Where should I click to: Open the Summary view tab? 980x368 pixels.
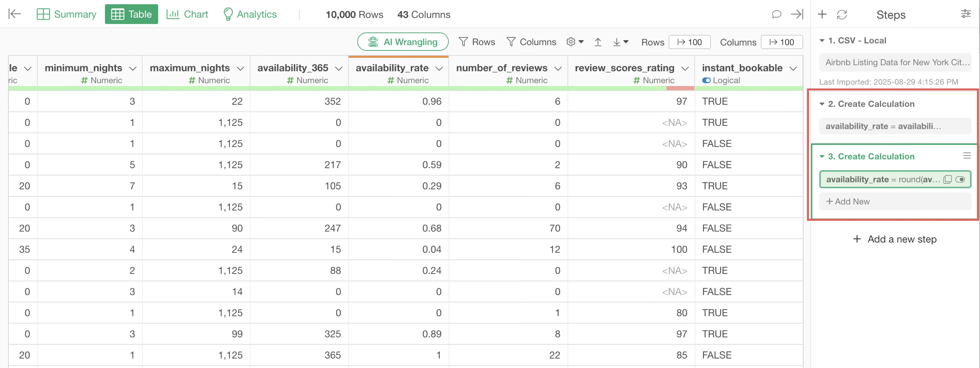pyautogui.click(x=67, y=14)
